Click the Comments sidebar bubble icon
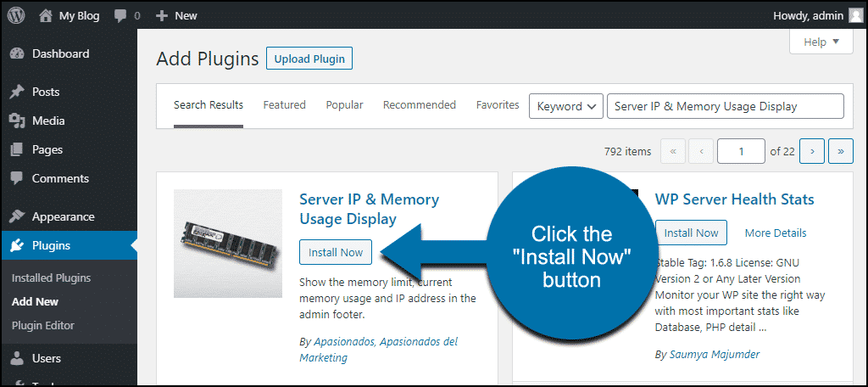The width and height of the screenshot is (868, 387). tap(17, 178)
